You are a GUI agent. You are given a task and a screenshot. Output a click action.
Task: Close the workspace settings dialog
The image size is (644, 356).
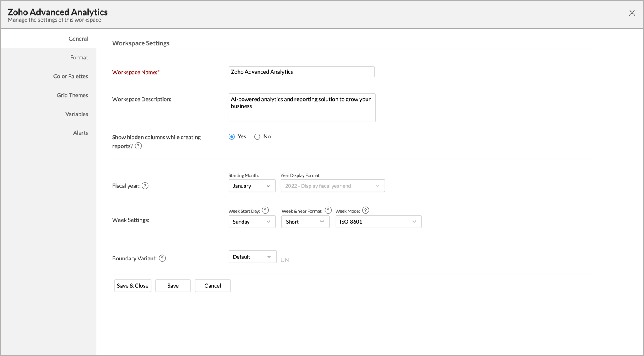(x=632, y=13)
